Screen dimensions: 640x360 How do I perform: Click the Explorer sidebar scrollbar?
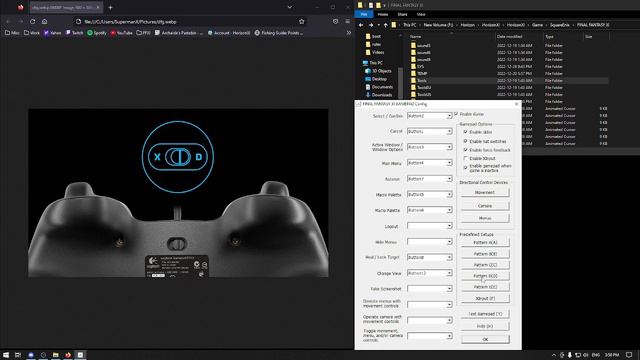pos(401,84)
